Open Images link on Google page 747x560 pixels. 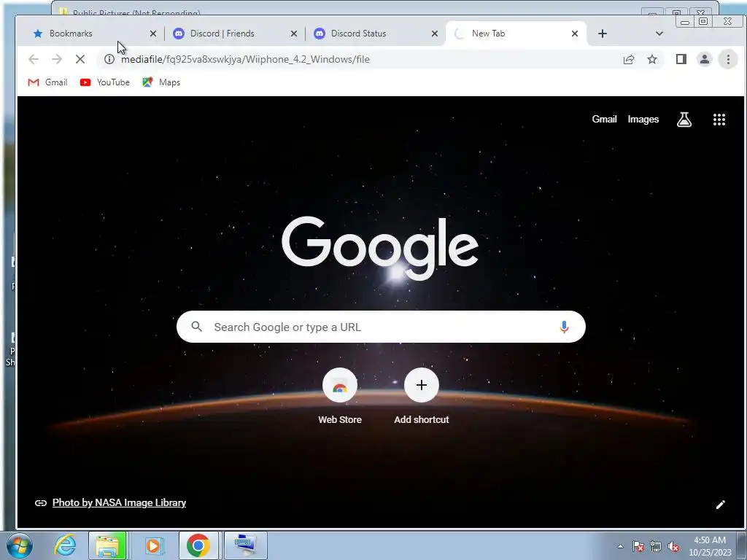pyautogui.click(x=643, y=120)
